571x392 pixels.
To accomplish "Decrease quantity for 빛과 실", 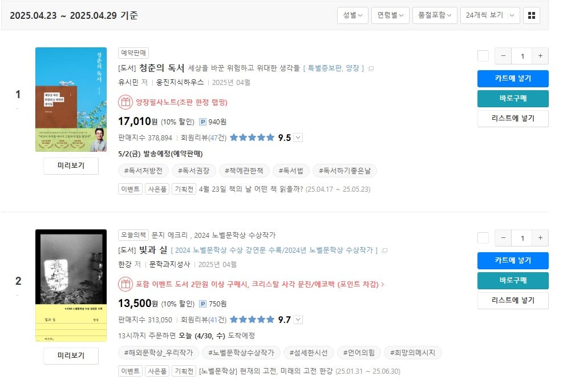I will click(503, 238).
